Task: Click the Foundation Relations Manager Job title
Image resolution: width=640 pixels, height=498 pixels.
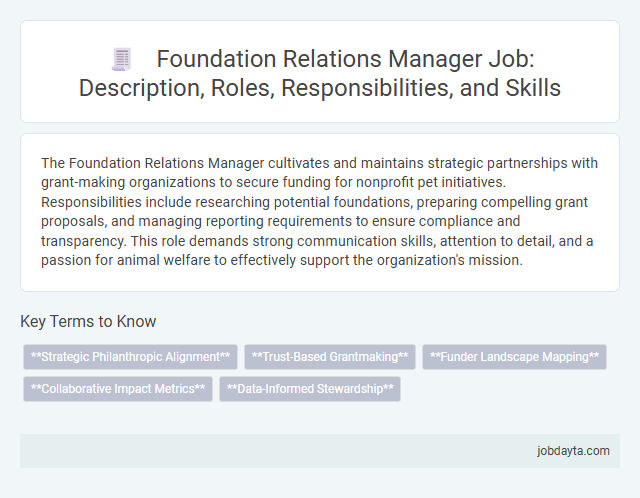Action: click(x=320, y=73)
